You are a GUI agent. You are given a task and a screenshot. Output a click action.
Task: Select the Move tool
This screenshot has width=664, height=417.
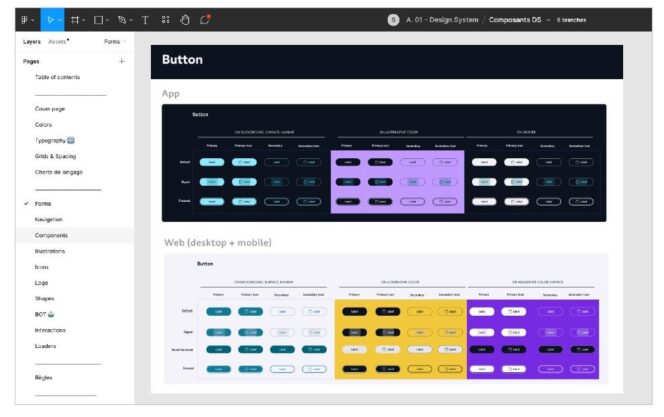coord(49,19)
